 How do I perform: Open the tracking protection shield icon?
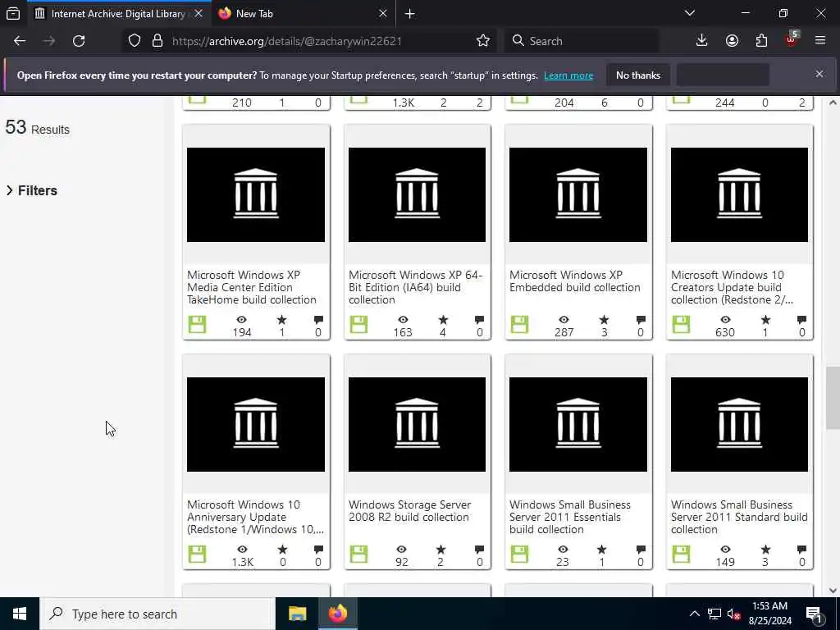pyautogui.click(x=135, y=41)
